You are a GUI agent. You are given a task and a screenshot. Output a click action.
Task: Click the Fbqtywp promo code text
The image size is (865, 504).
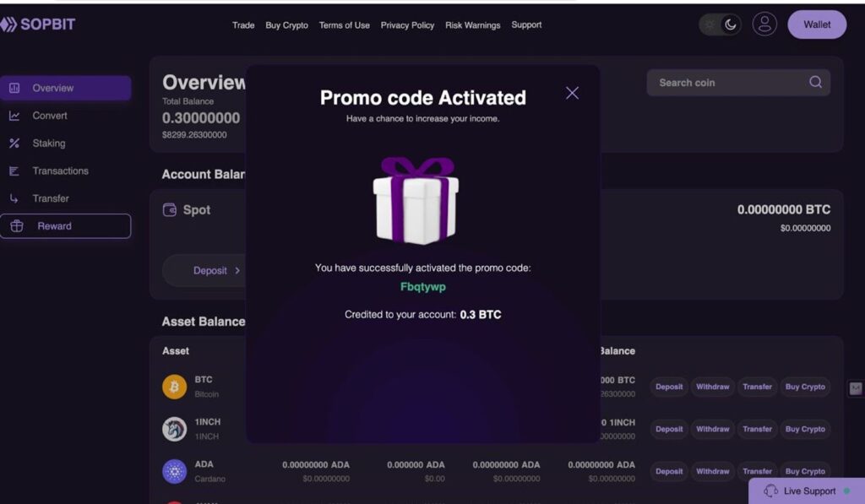pyautogui.click(x=422, y=289)
